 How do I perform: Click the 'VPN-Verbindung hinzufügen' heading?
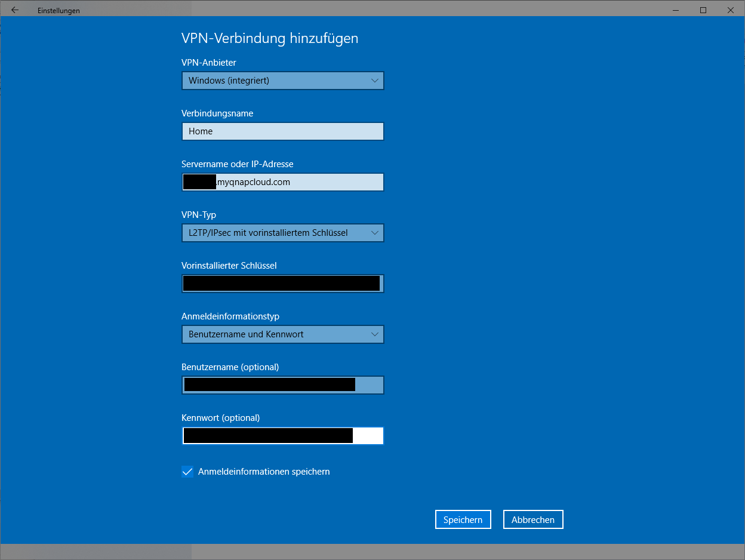[x=270, y=38]
